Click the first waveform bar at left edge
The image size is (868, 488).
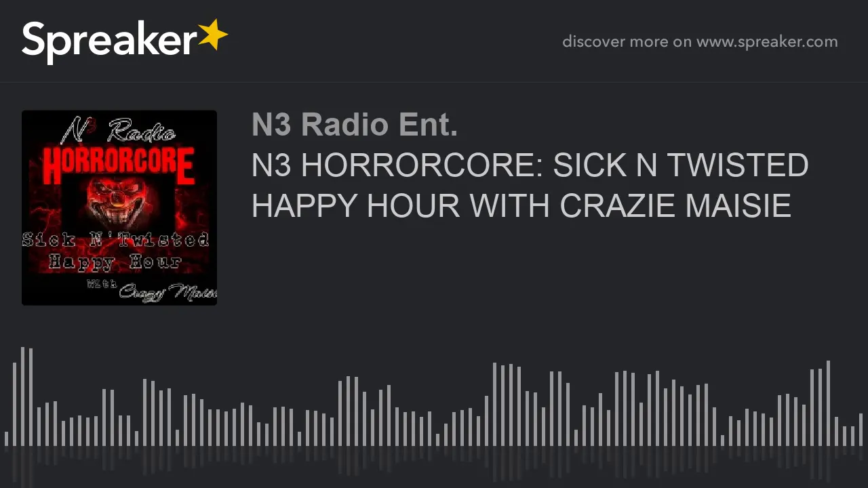click(6, 439)
